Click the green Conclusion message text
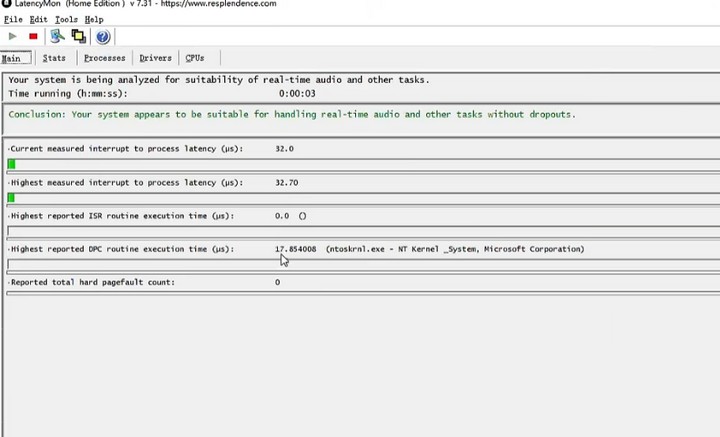This screenshot has height=437, width=720. point(292,114)
